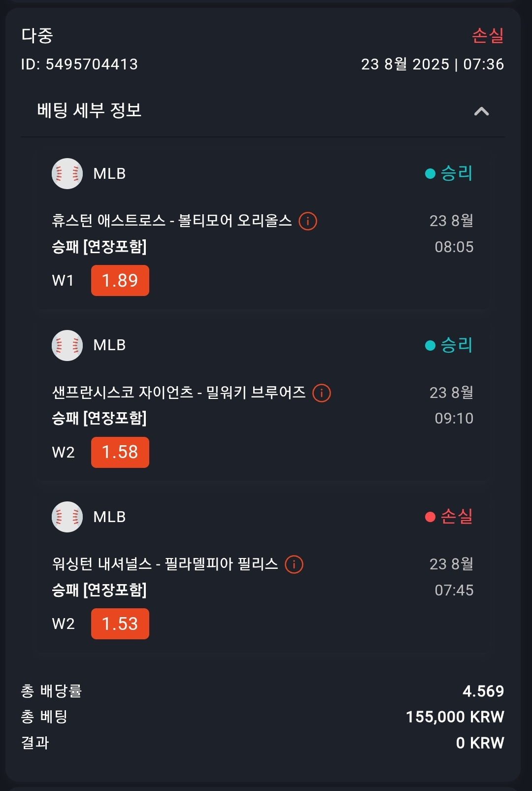Click the 베팅 세부 정보 header
The height and width of the screenshot is (791, 532).
pos(89,110)
